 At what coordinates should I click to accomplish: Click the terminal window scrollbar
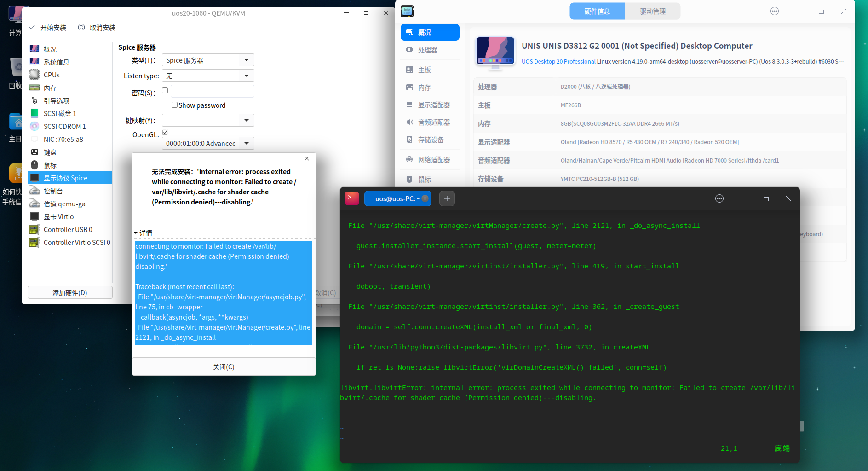pos(803,426)
